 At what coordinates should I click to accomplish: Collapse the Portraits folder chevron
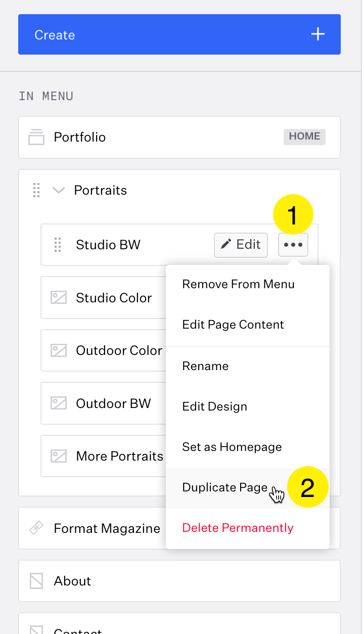59,191
